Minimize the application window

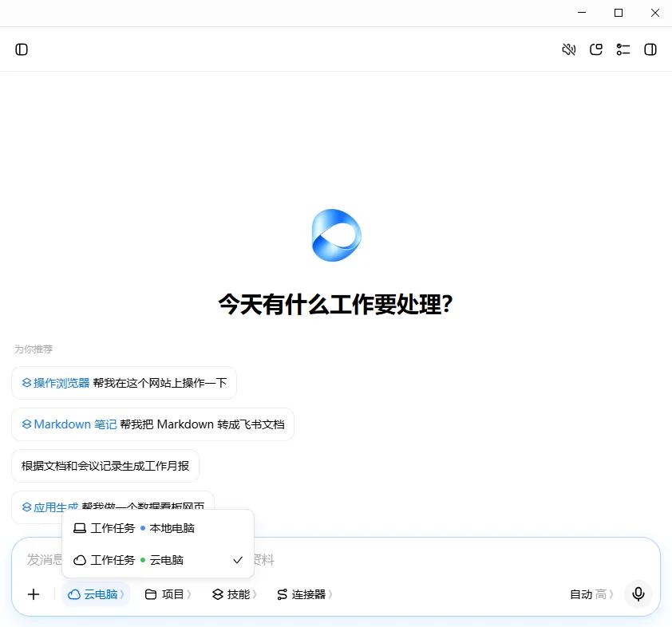coord(582,13)
